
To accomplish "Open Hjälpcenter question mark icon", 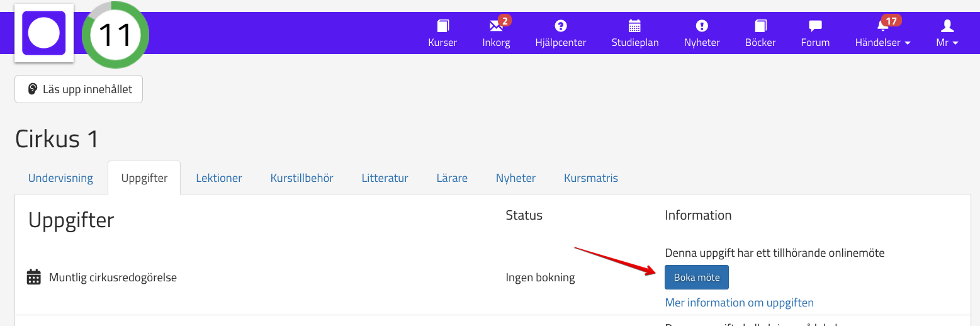I will 560,26.
